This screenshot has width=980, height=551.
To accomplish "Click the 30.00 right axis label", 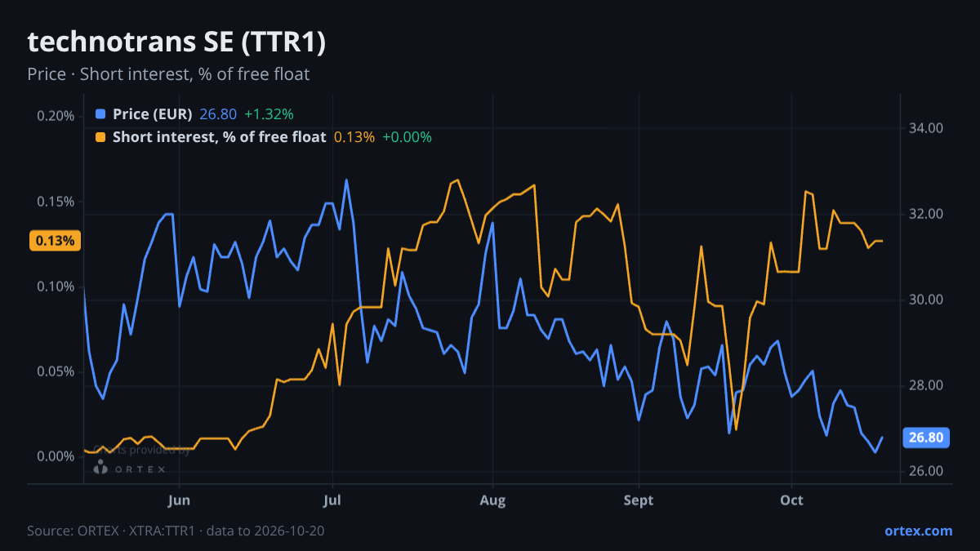I will 925,300.
